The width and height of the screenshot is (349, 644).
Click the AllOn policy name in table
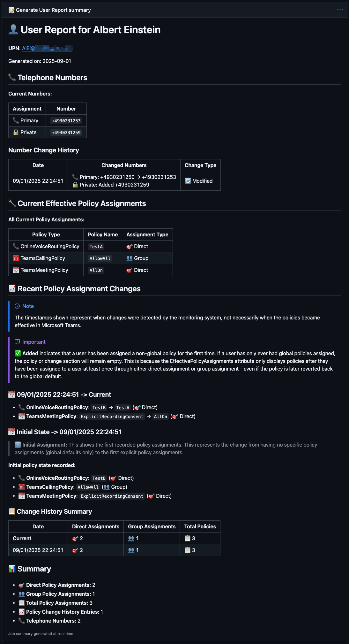(96, 270)
